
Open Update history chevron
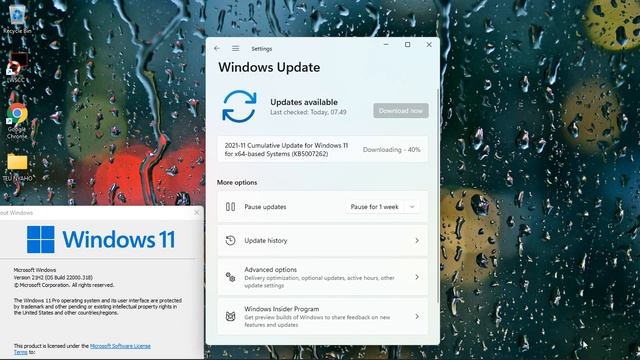pyautogui.click(x=417, y=240)
